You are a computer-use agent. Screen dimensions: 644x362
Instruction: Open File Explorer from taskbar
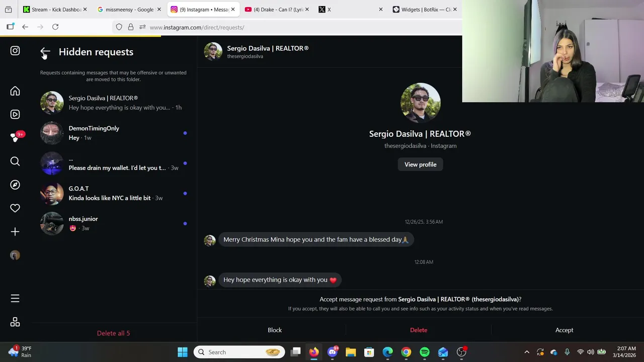(x=351, y=352)
